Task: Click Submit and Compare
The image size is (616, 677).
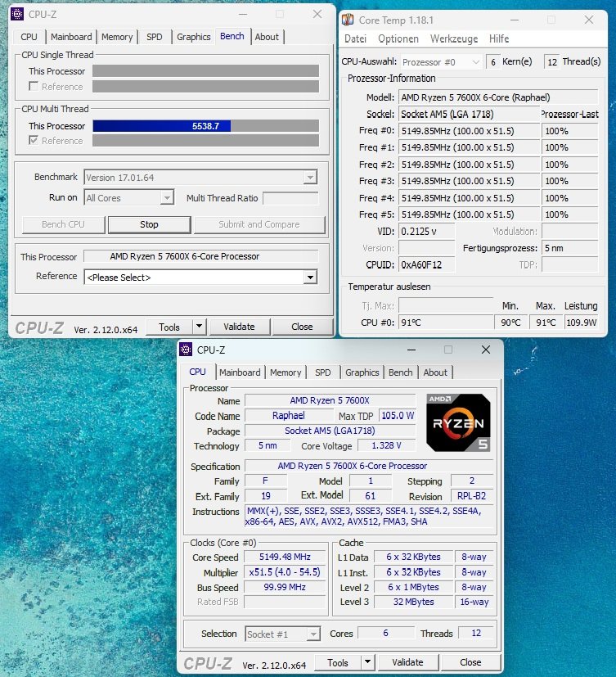Action: pyautogui.click(x=259, y=224)
